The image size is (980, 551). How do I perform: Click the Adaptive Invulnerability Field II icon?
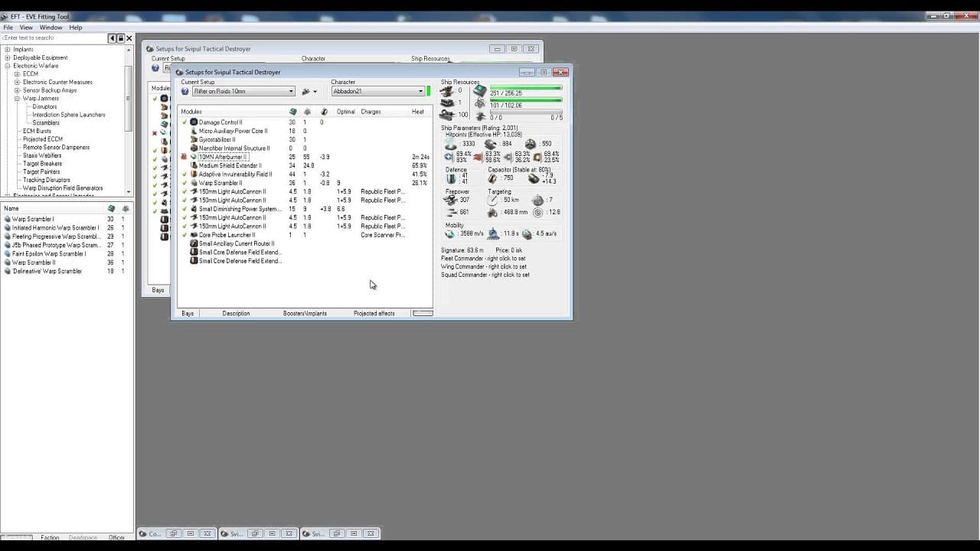194,174
